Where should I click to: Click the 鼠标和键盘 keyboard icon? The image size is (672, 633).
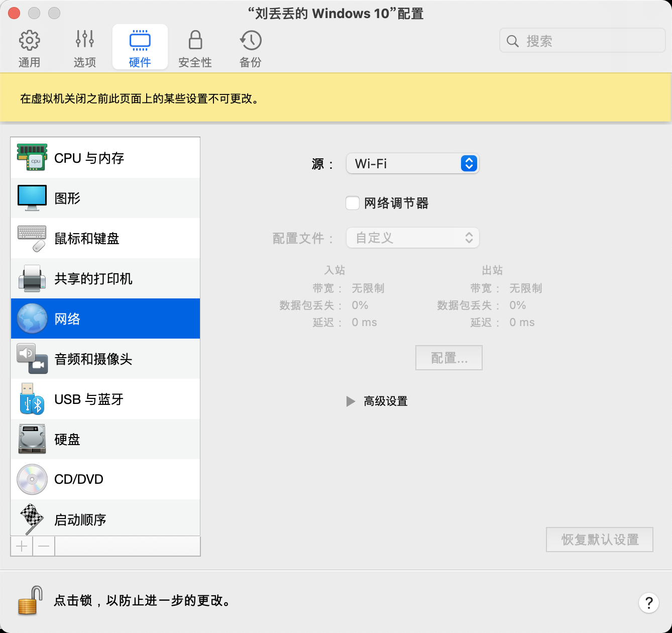pos(32,238)
